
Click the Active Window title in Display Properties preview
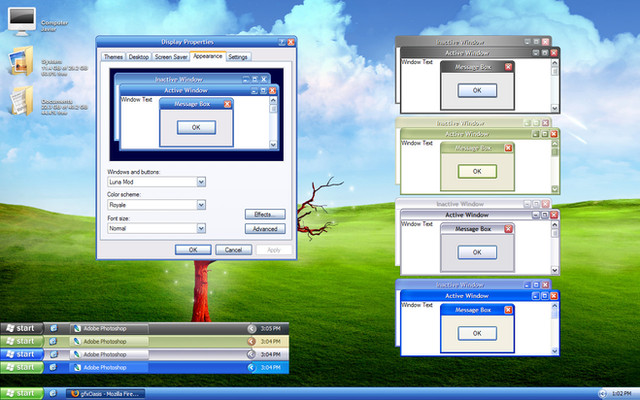click(186, 90)
